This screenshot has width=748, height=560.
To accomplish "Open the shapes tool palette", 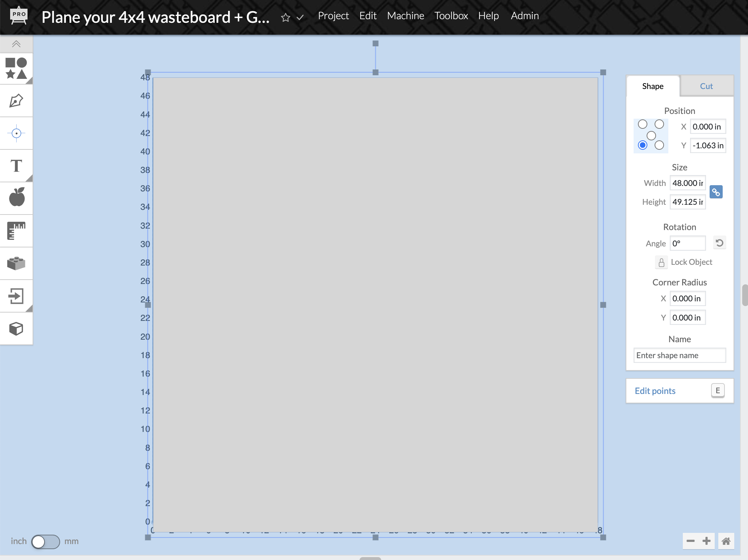I will 16,68.
